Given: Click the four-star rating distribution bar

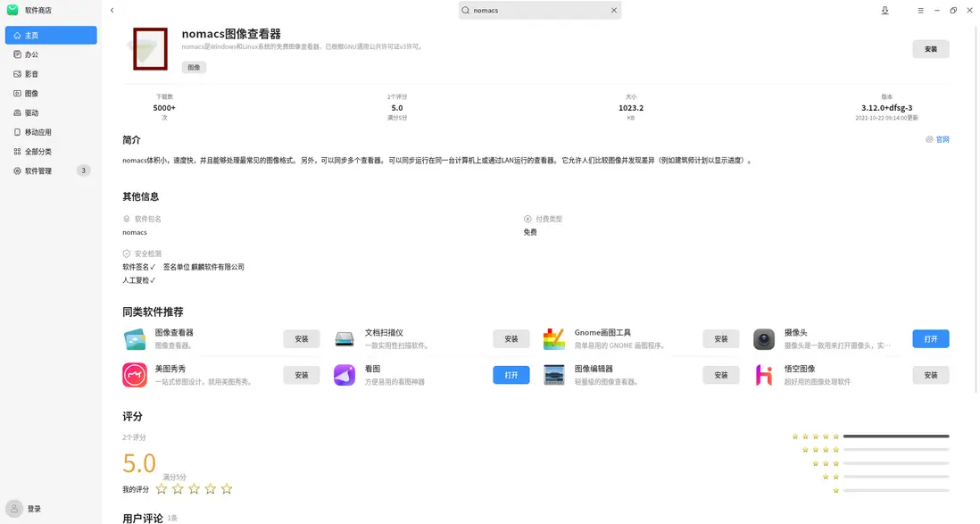Looking at the screenshot, I should (x=895, y=450).
